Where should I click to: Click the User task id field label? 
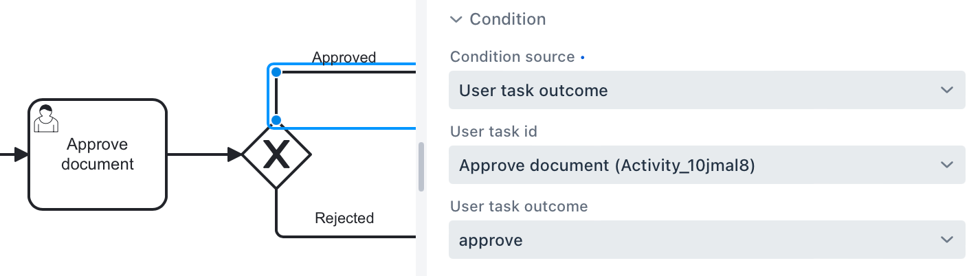pos(493,132)
